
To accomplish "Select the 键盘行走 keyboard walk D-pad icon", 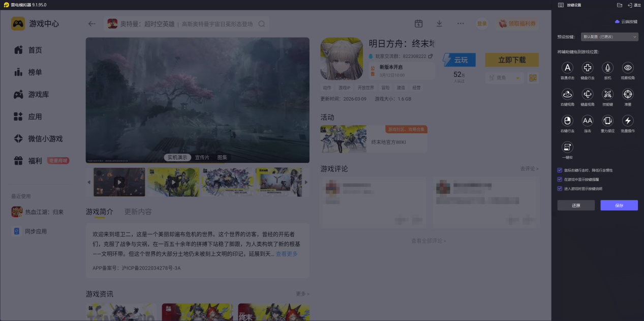I will point(588,68).
